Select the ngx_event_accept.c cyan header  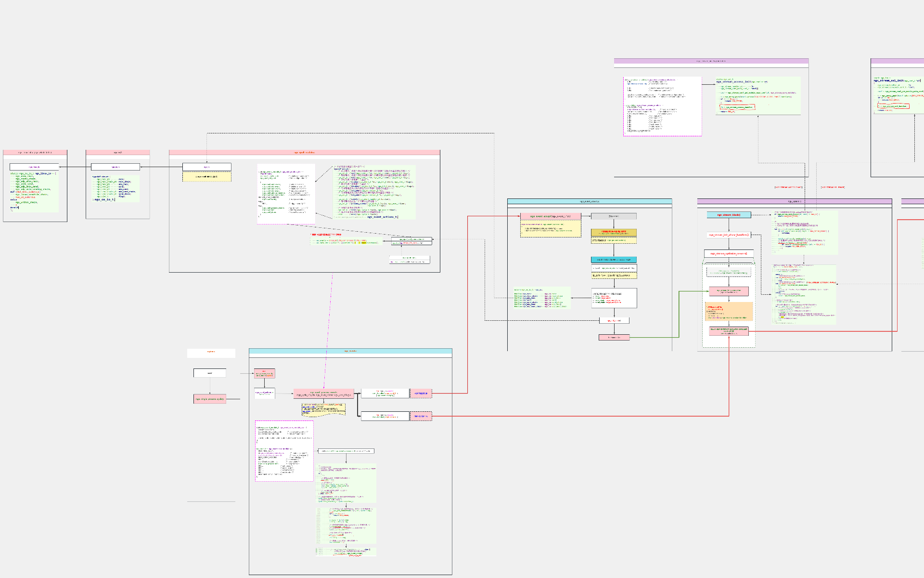coord(589,201)
